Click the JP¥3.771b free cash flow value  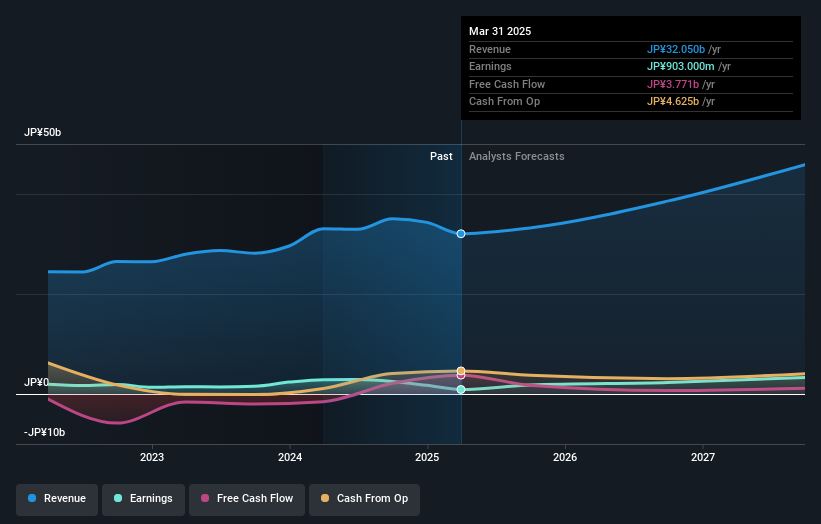point(673,84)
